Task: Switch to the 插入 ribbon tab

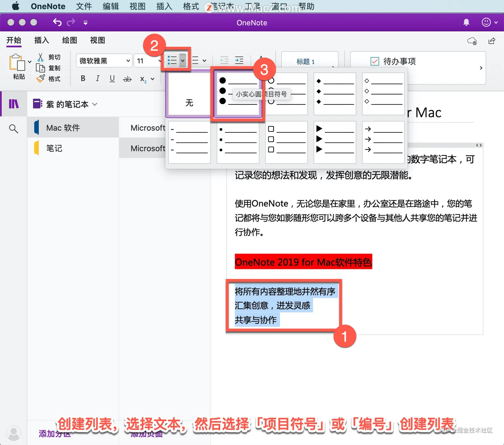Action: (42, 40)
